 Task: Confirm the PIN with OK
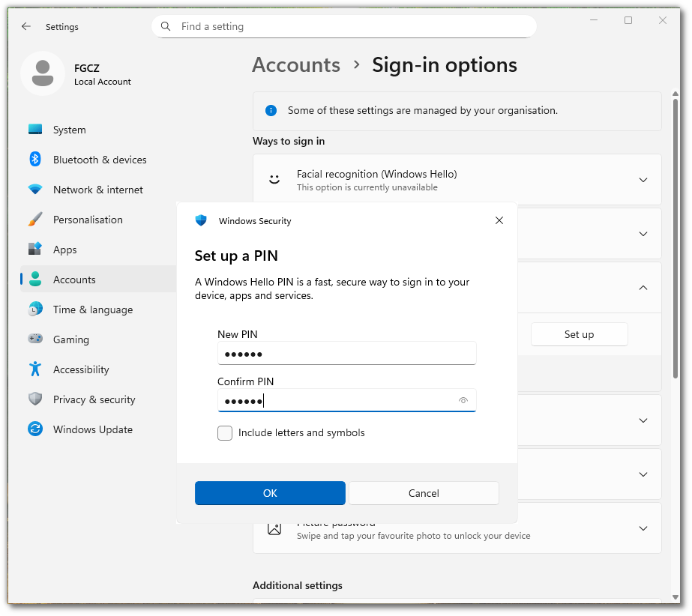coord(270,493)
